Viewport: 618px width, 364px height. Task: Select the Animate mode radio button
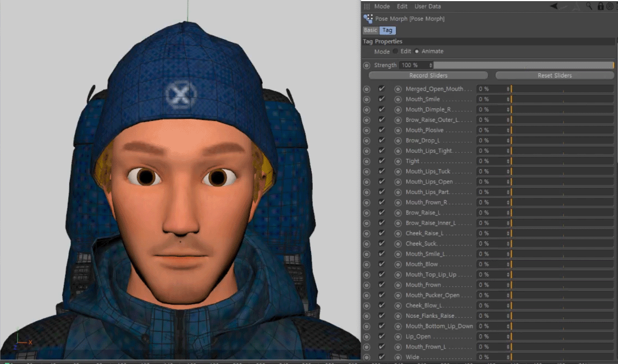[x=417, y=51]
